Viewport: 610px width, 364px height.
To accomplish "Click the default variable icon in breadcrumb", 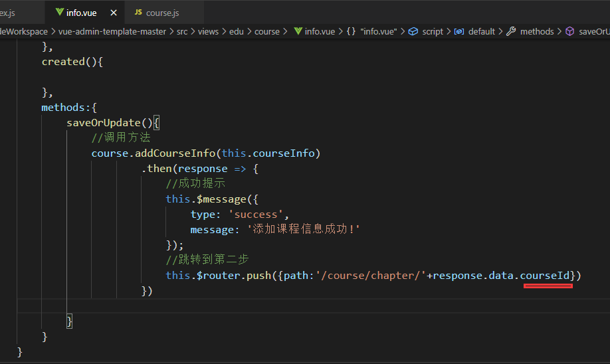I will pos(459,31).
